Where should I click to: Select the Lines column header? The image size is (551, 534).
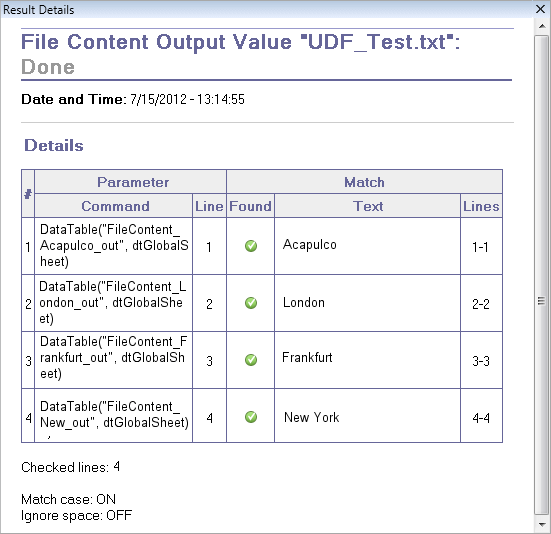(481, 206)
